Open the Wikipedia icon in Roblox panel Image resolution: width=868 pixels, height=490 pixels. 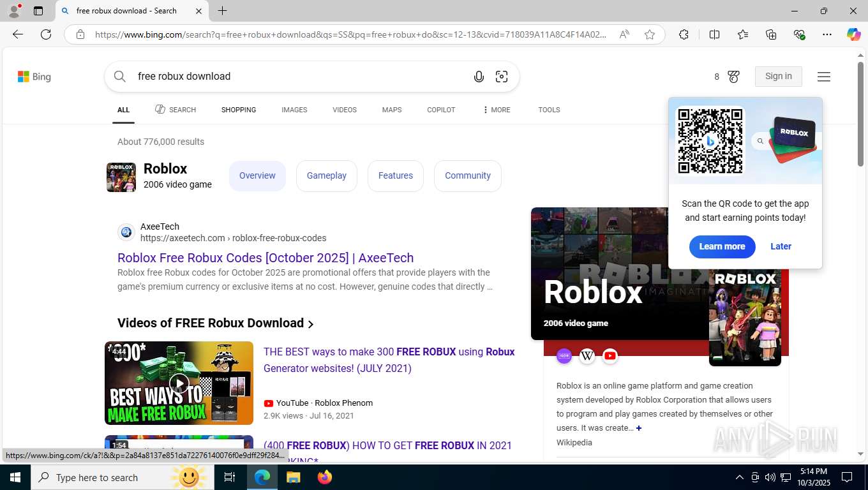click(x=587, y=355)
